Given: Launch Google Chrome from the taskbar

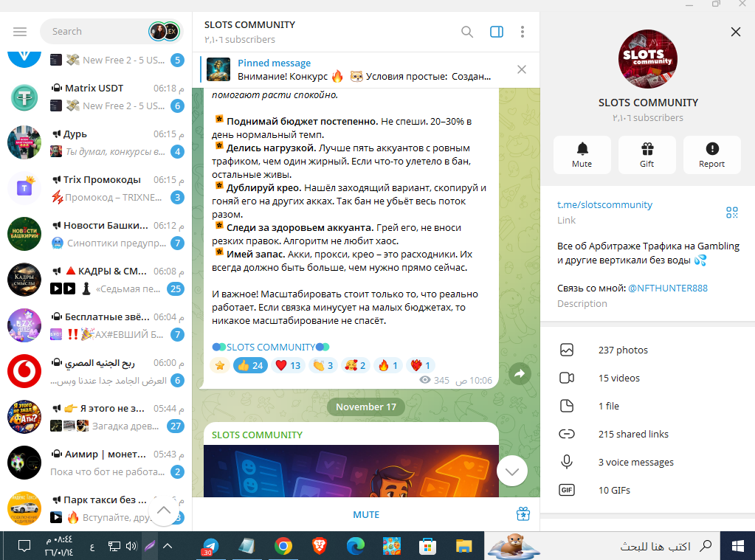Looking at the screenshot, I should [x=283, y=546].
